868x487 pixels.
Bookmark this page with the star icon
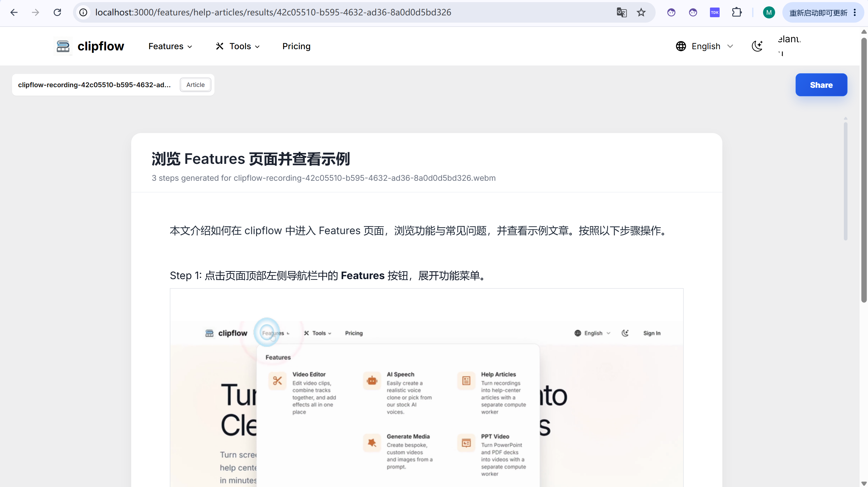coord(641,12)
